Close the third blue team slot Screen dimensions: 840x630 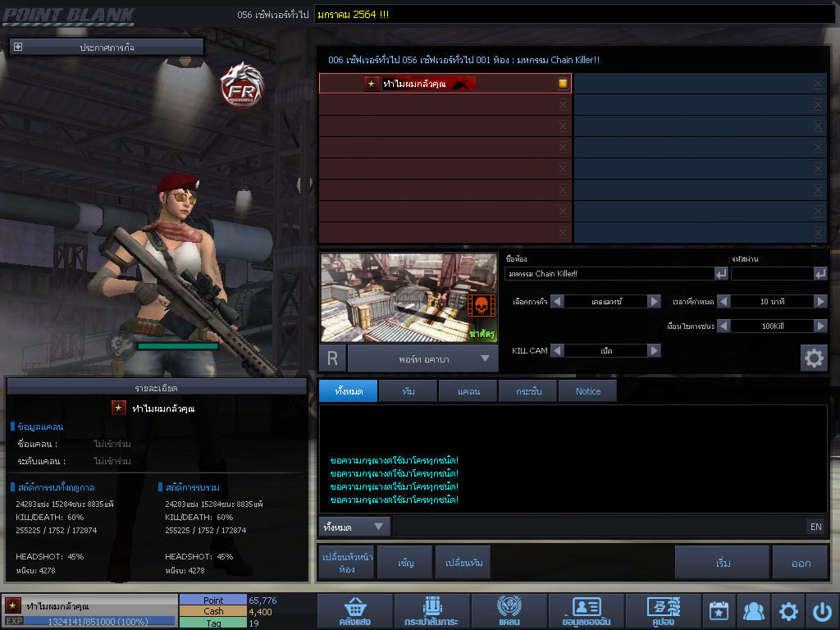click(x=818, y=126)
